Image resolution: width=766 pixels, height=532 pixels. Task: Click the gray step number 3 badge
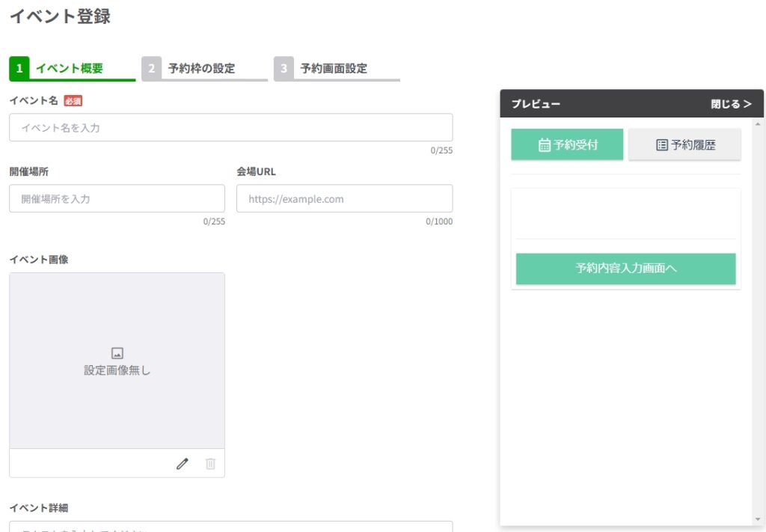(284, 69)
